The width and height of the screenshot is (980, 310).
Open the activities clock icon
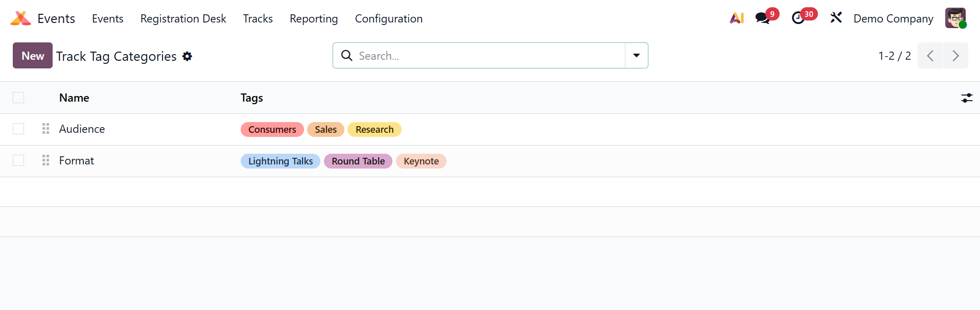pyautogui.click(x=798, y=18)
